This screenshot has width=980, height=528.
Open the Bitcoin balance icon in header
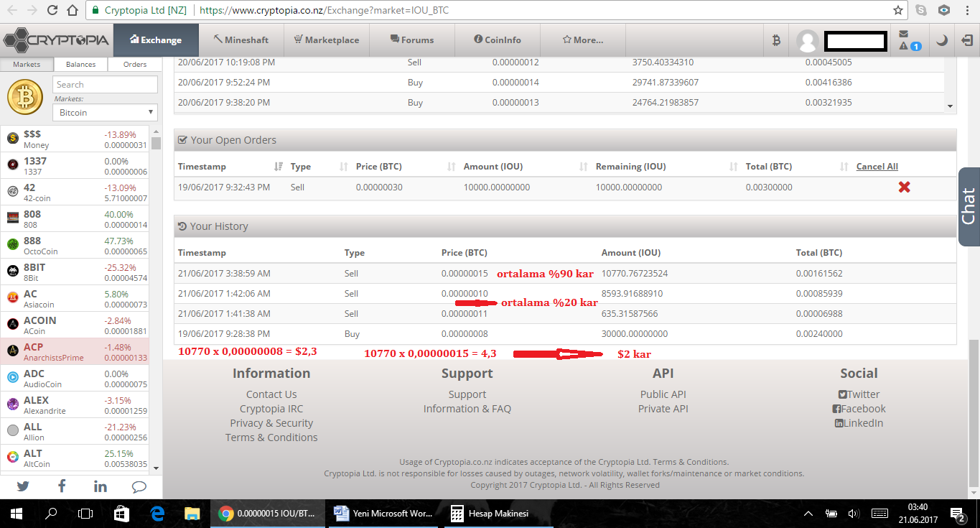[x=776, y=40]
